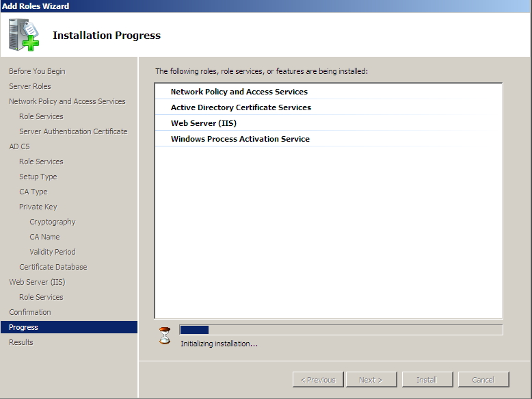532x399 pixels.
Task: Open Private Key step
Action: (38, 207)
